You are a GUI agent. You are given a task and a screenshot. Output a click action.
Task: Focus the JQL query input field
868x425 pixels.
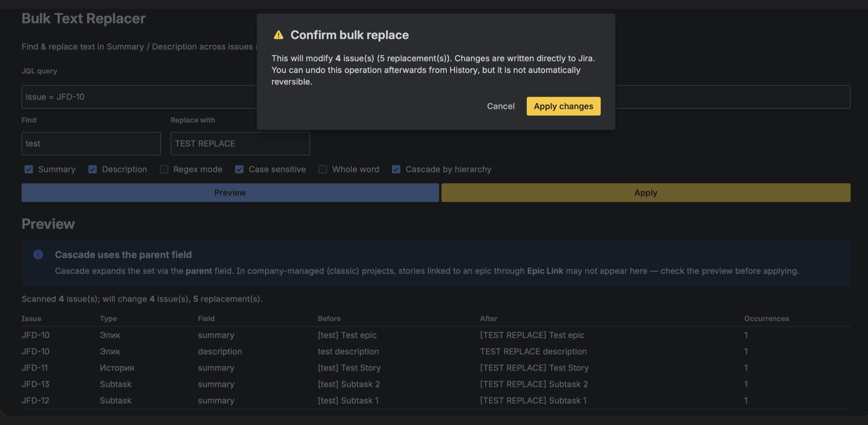(436, 97)
